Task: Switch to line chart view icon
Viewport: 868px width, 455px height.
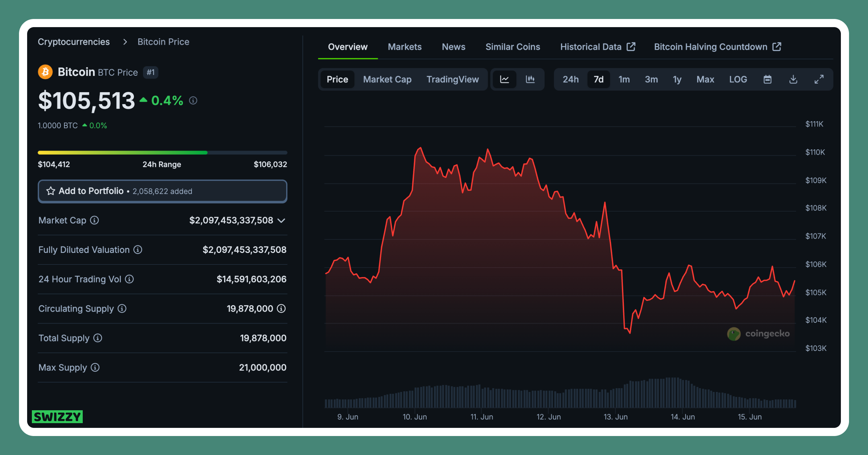Action: click(505, 79)
